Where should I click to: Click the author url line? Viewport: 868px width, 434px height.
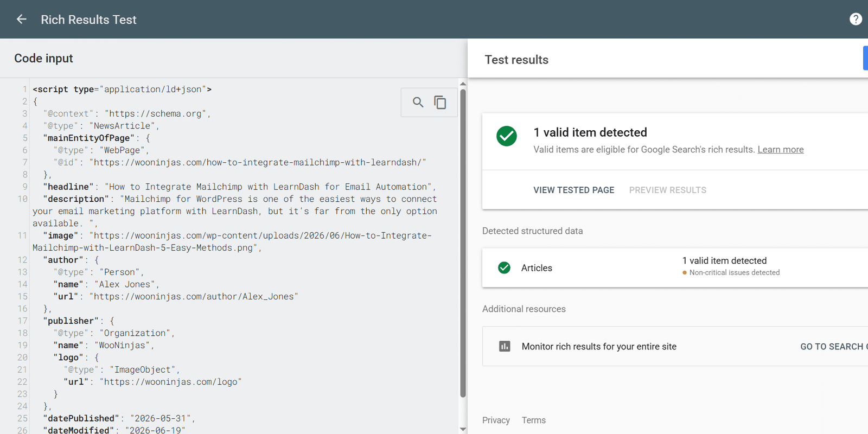coord(176,296)
